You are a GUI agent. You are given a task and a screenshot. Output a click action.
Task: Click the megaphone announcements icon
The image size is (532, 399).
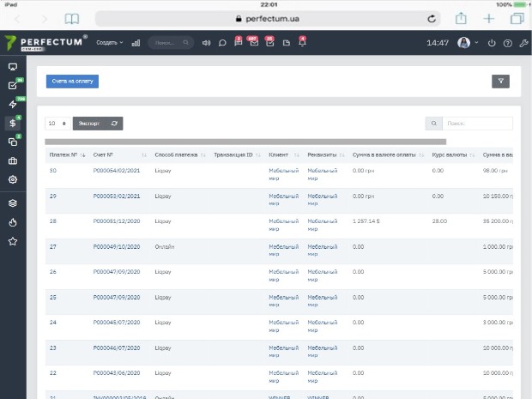[x=206, y=43]
